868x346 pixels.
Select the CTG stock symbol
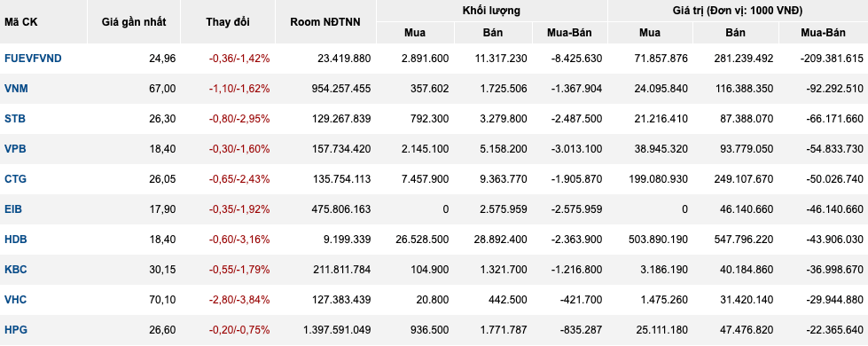[15, 179]
